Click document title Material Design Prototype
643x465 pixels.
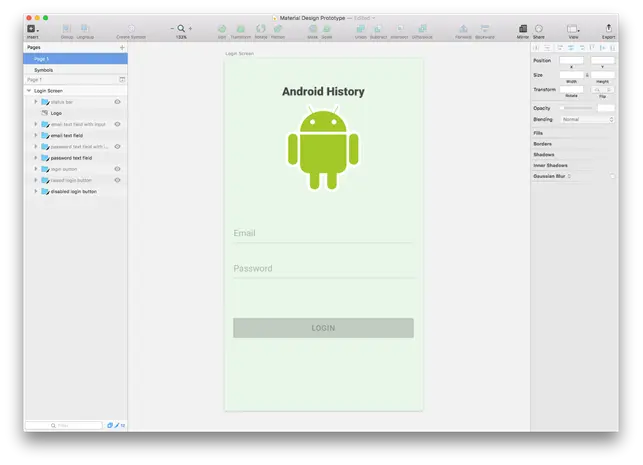coord(312,18)
